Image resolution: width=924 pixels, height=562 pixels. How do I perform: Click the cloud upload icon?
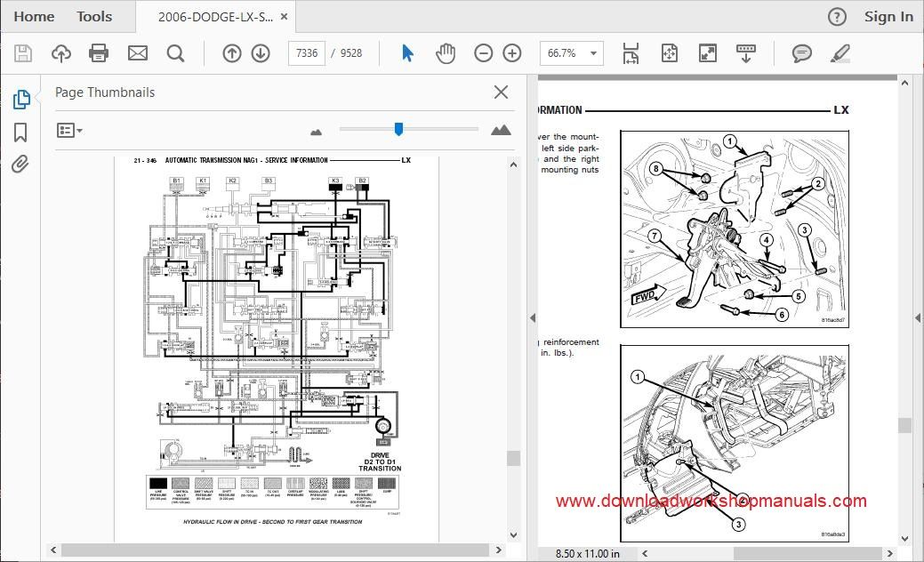tap(60, 53)
